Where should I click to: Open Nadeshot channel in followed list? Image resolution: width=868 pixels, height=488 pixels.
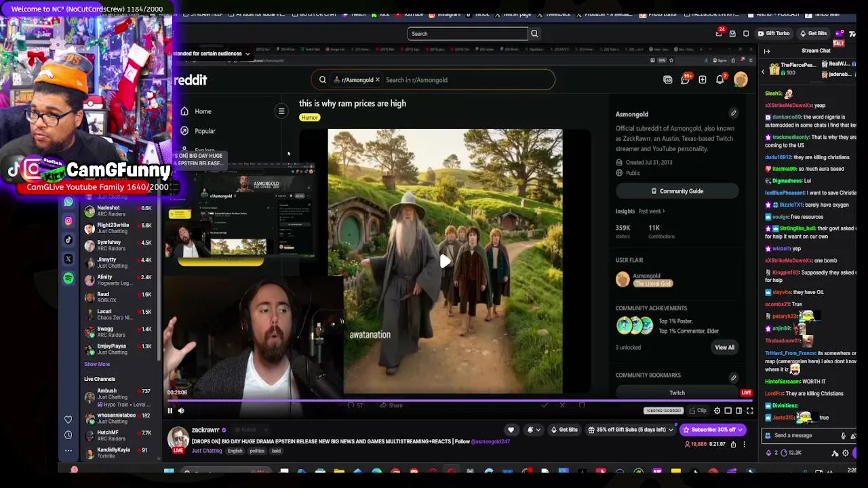point(119,211)
